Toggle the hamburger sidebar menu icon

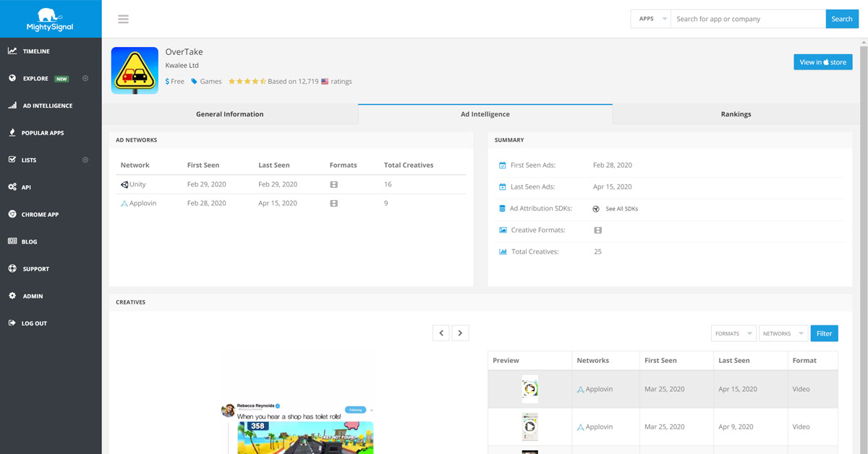click(x=124, y=19)
